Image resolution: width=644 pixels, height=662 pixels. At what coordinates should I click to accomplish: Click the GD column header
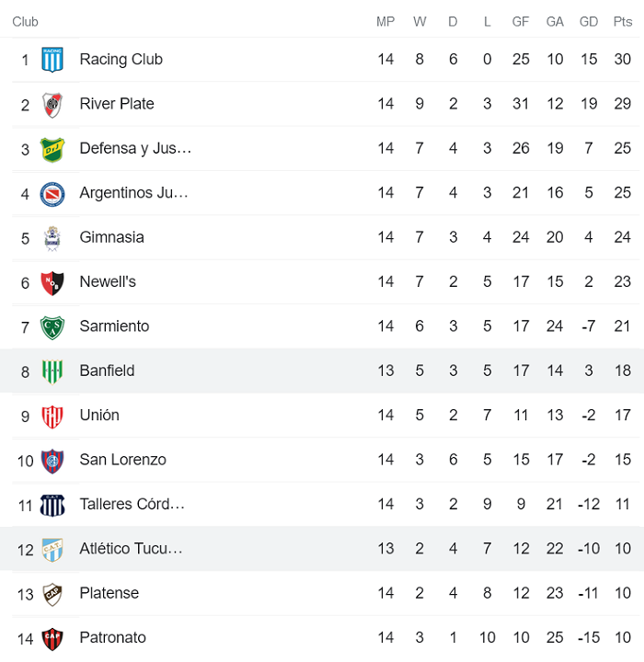(589, 22)
